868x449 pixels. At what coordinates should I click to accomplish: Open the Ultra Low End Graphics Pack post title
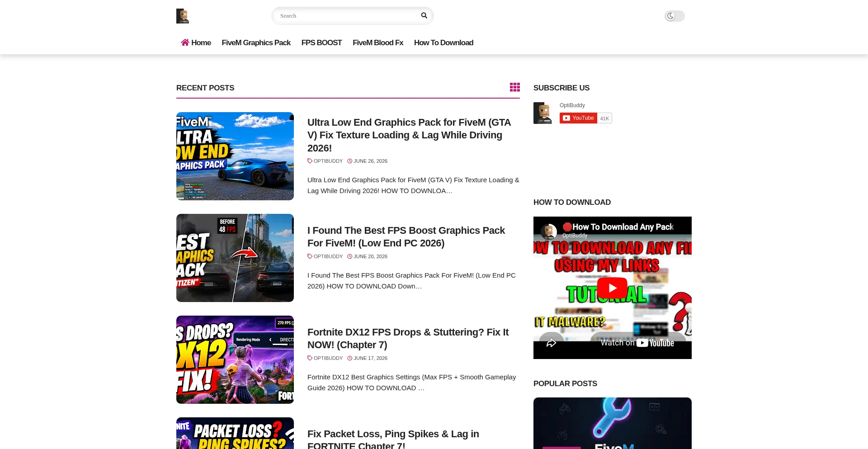pos(409,135)
